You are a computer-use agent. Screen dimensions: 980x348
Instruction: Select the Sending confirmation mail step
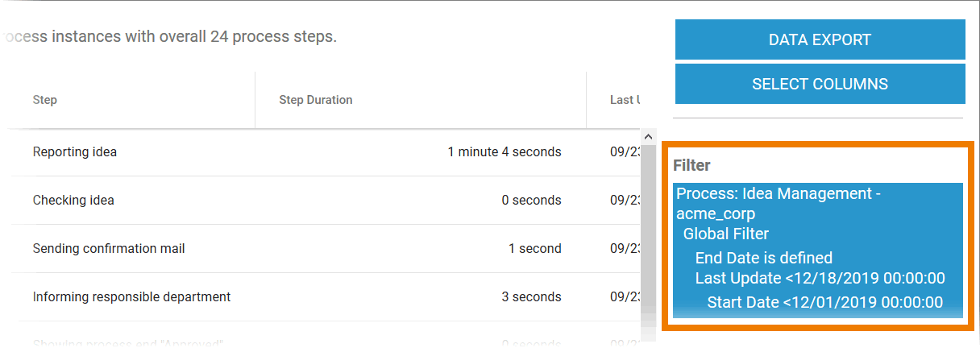[x=109, y=248]
